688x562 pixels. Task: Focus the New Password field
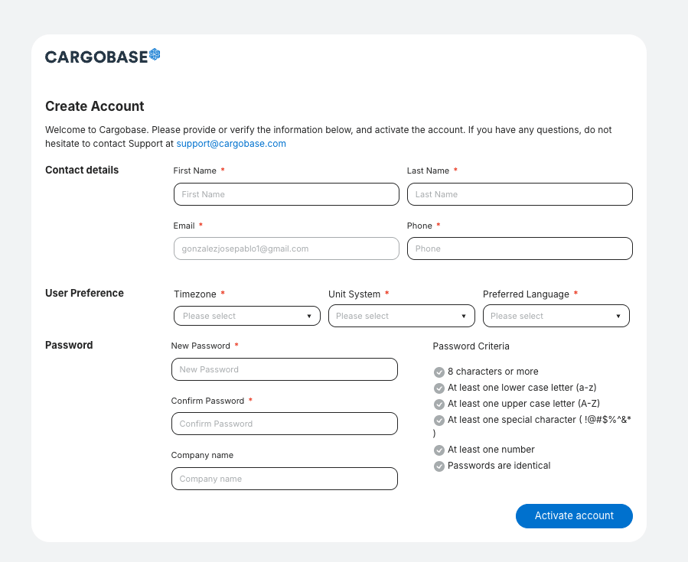(284, 369)
